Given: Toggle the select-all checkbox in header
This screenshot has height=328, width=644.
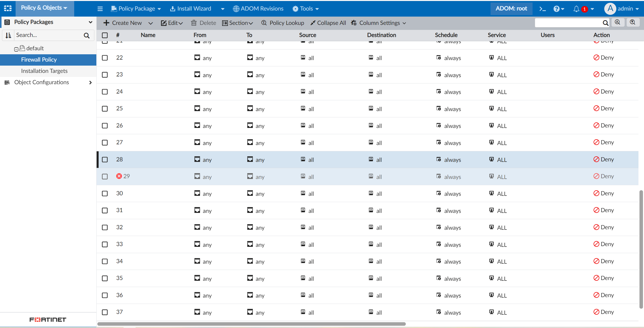Looking at the screenshot, I should (x=105, y=35).
